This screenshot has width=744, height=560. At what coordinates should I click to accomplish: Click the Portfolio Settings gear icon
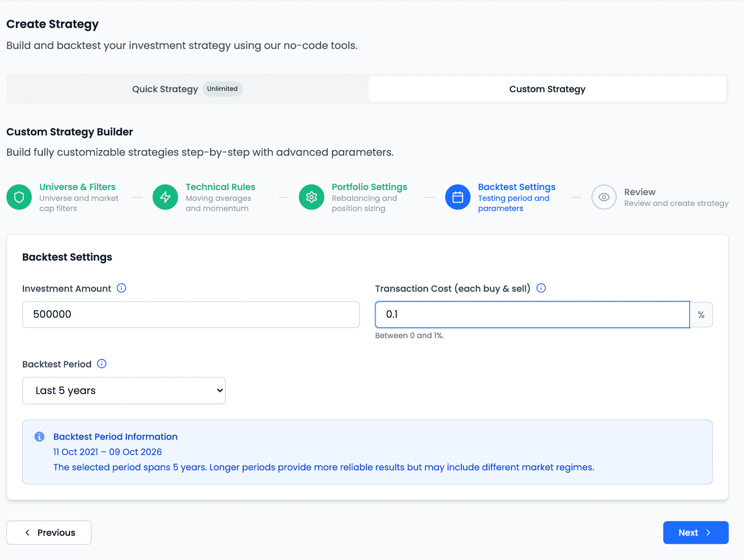pos(312,197)
